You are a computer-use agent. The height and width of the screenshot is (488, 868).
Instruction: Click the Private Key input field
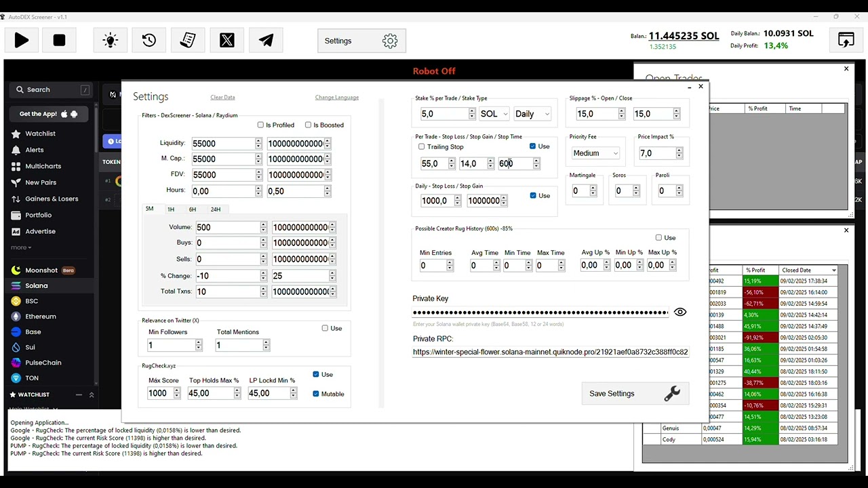click(x=540, y=312)
